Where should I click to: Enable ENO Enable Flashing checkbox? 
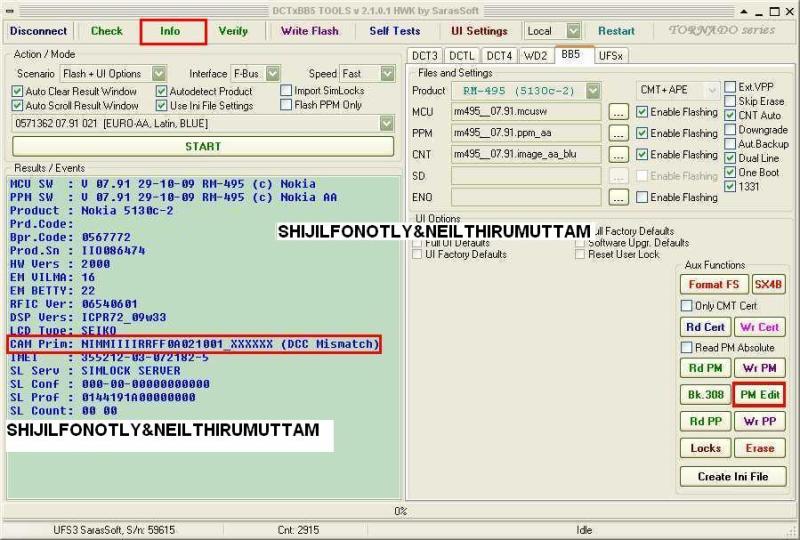tap(642, 197)
